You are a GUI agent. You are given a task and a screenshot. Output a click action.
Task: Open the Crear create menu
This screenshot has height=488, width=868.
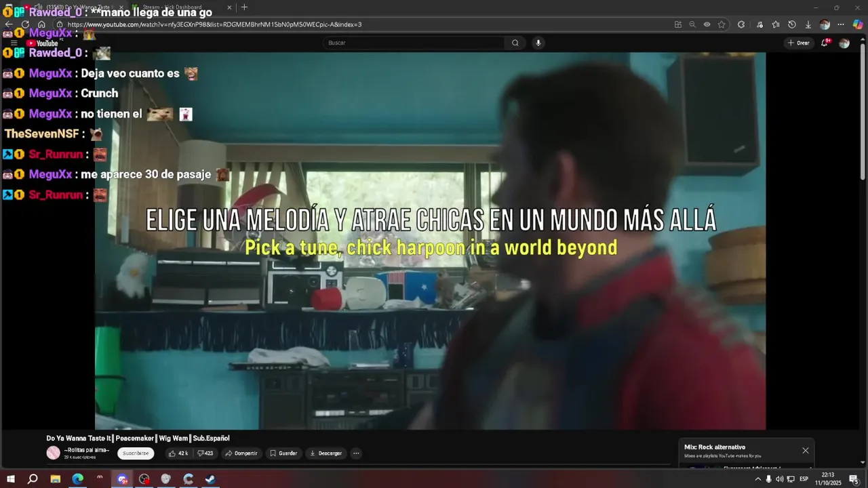799,43
